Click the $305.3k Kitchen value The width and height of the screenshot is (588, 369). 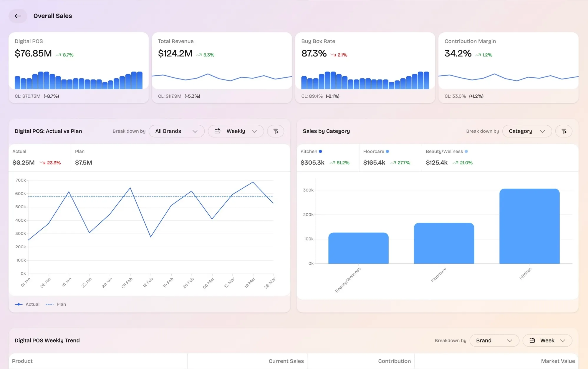312,163
